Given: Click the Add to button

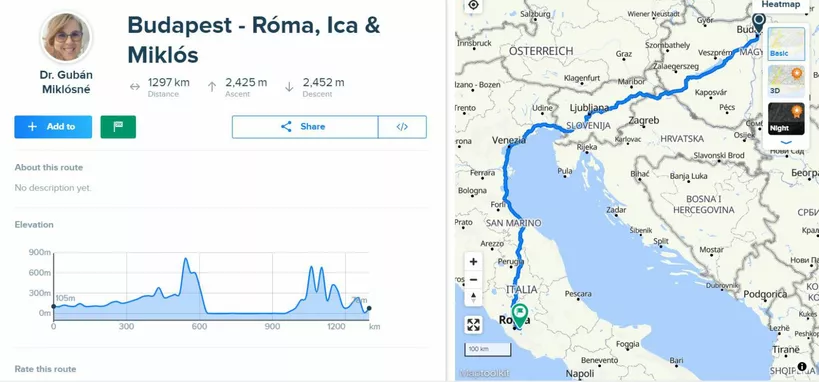Looking at the screenshot, I should [x=53, y=127].
